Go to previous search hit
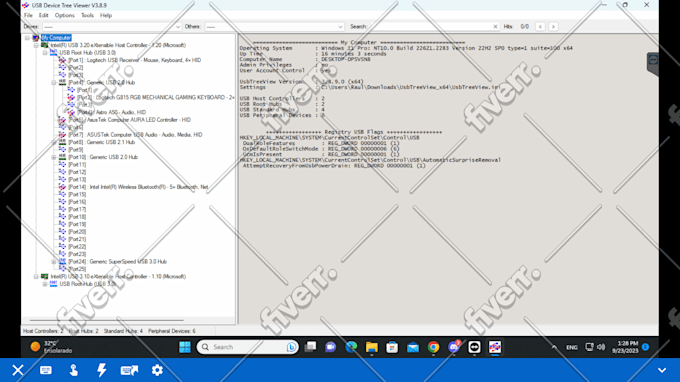 click(x=540, y=26)
